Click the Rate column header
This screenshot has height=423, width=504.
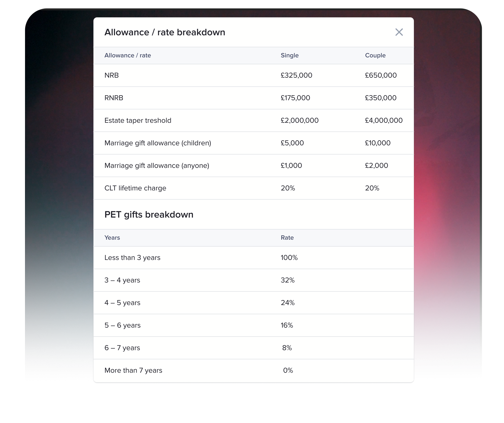coord(287,238)
